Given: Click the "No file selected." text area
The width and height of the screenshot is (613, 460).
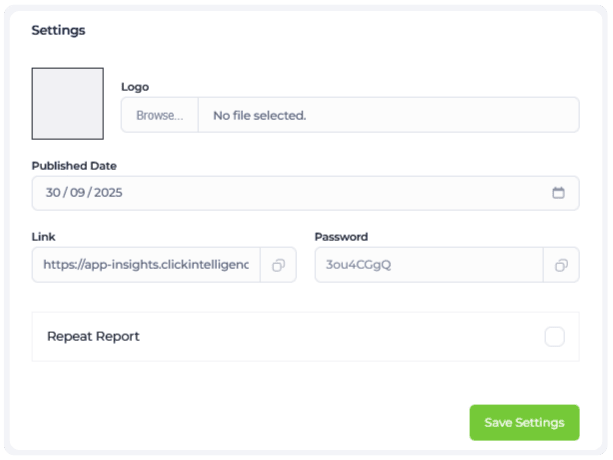Looking at the screenshot, I should click(x=260, y=115).
